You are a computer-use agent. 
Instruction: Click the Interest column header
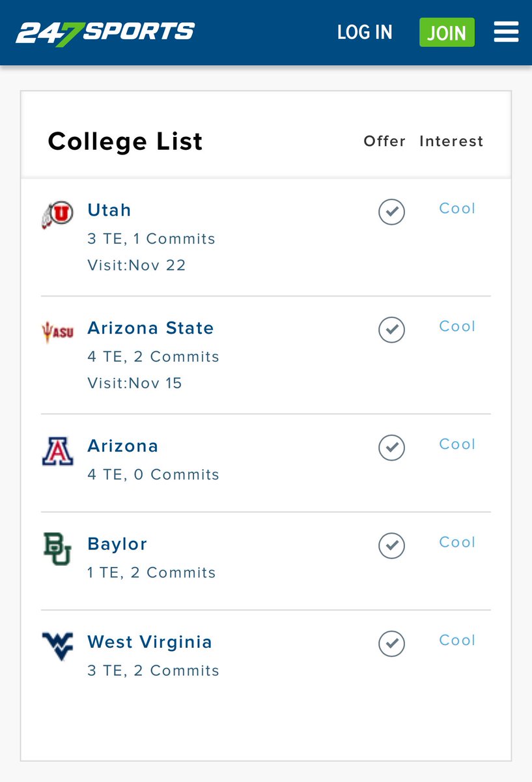(x=451, y=141)
